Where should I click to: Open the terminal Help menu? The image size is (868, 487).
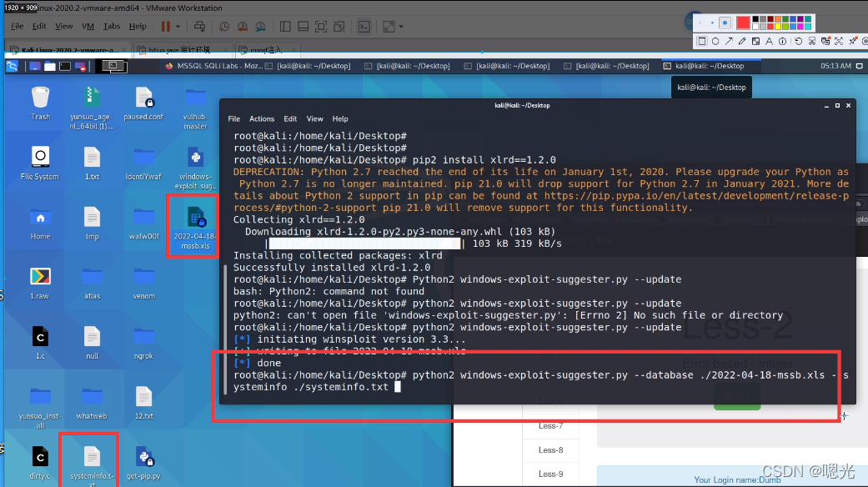tap(340, 119)
